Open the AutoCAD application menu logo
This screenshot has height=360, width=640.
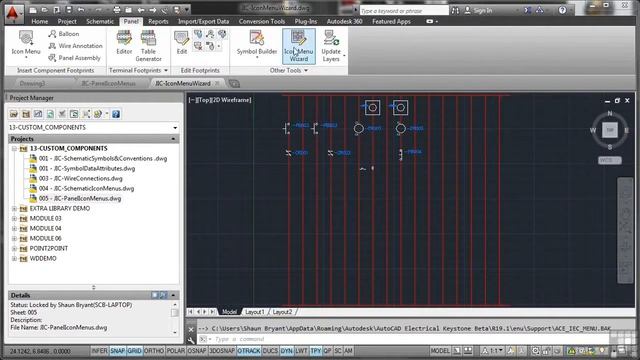(13, 13)
